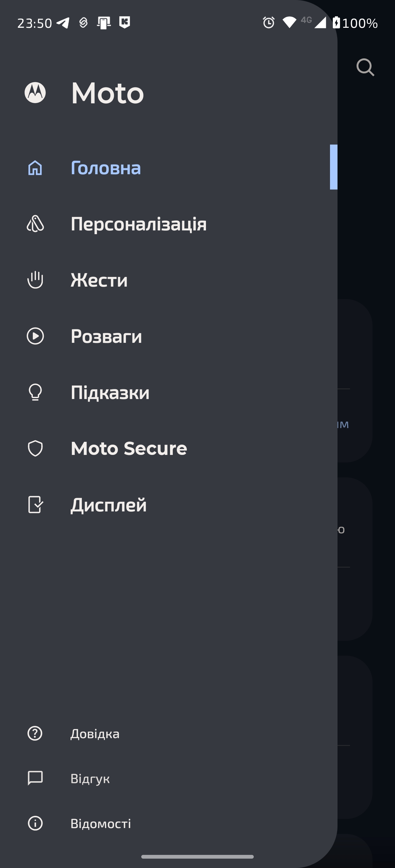Tap the Motorola logo icon
395x868 pixels.
point(35,93)
